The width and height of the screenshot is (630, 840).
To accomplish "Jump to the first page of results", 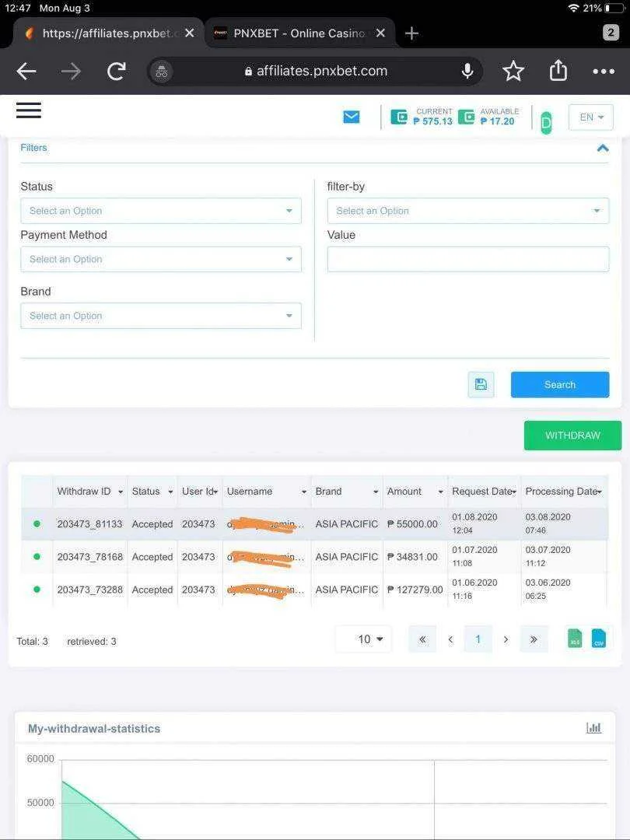I will tap(422, 639).
